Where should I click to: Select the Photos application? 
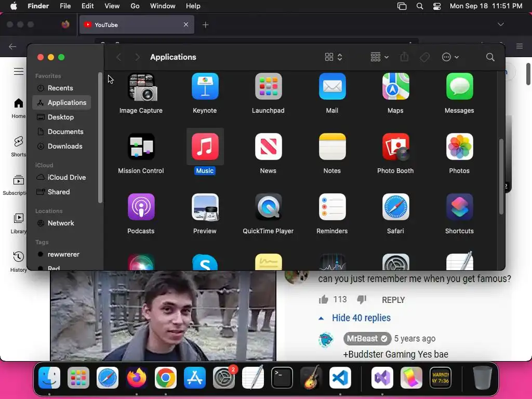459,147
